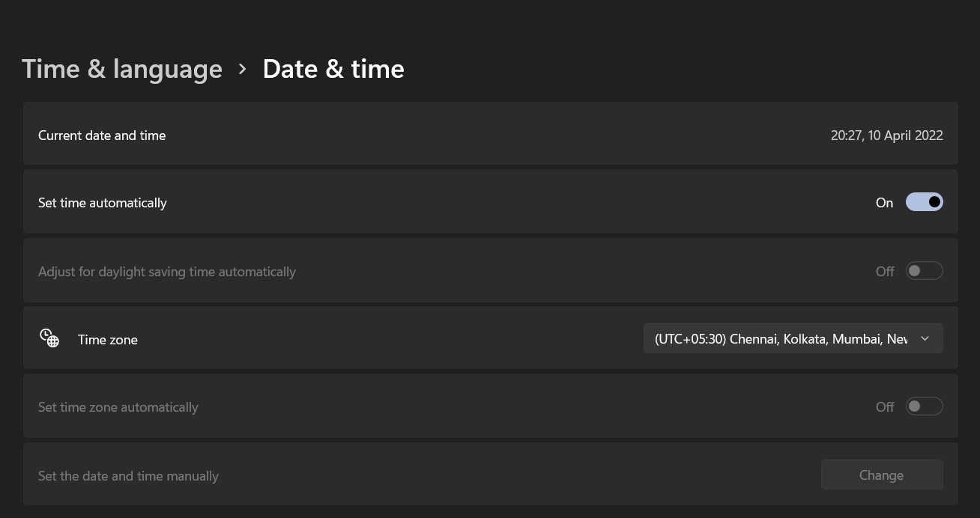Select the Chennai, Kolkata, Mumbai time zone box
Image resolution: width=980 pixels, height=518 pixels.
pos(793,338)
